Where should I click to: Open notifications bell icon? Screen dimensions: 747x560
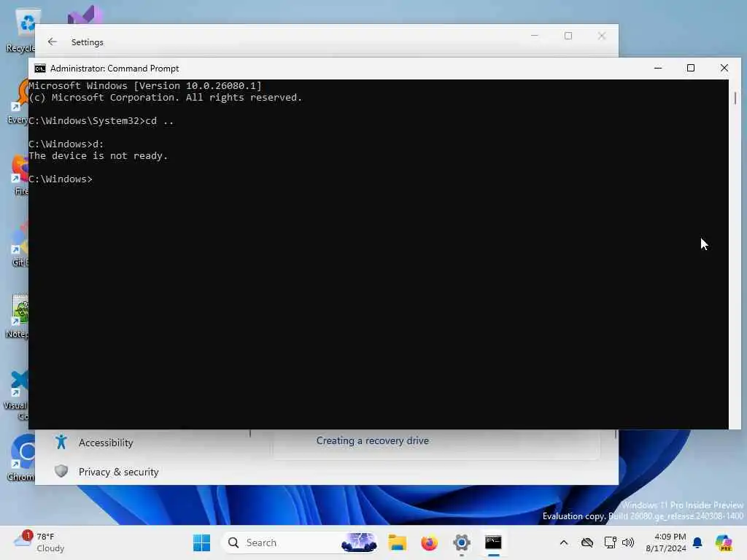click(697, 542)
